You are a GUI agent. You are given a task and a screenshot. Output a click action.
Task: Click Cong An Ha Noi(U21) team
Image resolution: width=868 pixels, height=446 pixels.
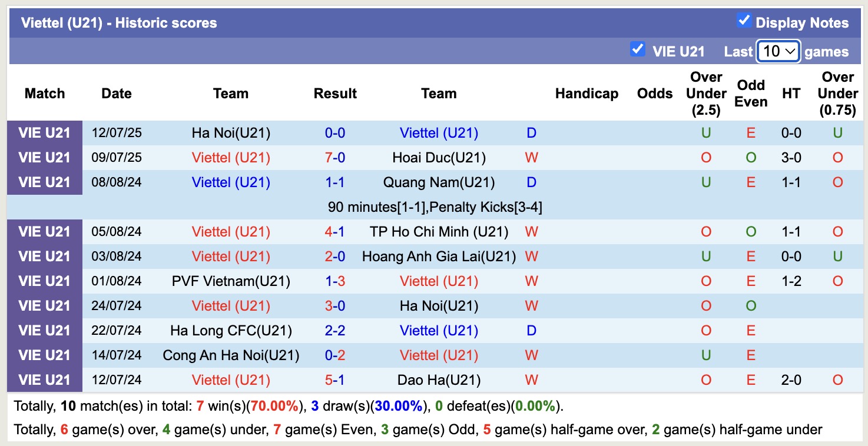point(231,355)
